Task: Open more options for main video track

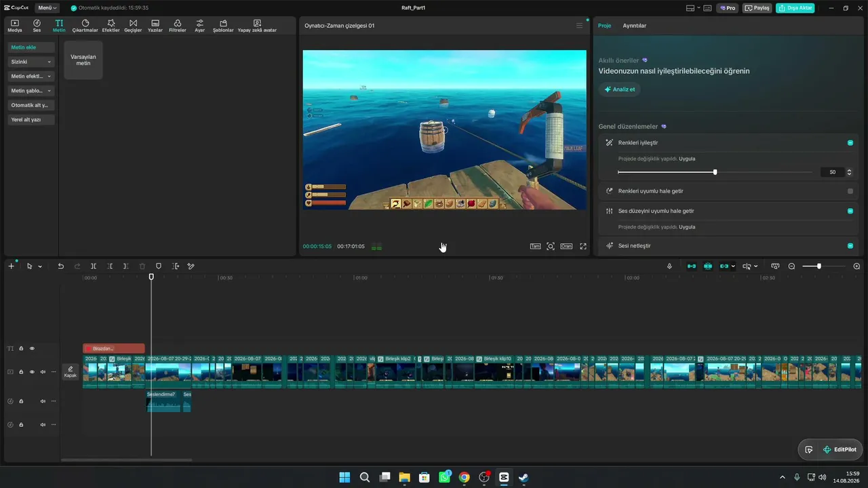Action: [54, 371]
